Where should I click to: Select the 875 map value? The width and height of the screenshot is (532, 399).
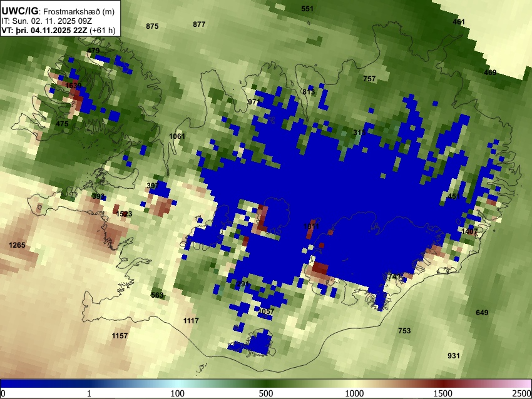coord(152,26)
